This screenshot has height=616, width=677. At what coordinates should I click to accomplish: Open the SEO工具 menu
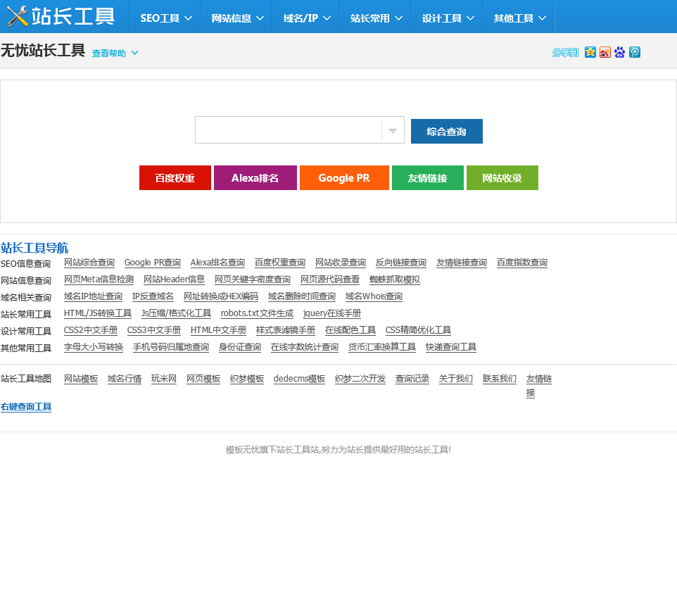(x=166, y=18)
